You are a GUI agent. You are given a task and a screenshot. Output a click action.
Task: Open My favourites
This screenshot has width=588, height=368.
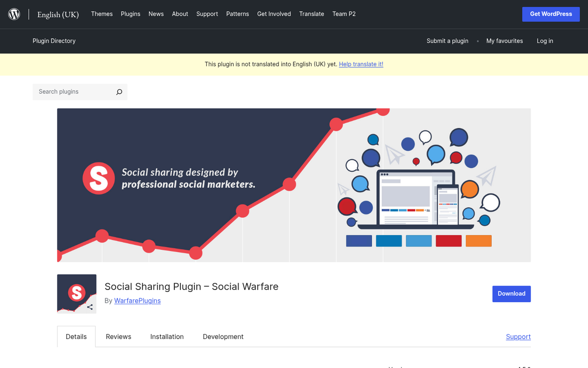(x=505, y=41)
